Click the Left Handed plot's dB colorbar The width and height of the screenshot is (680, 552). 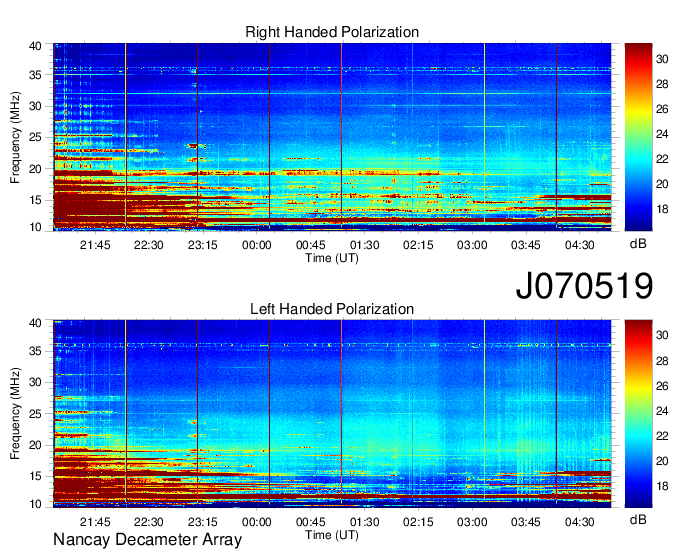638,414
